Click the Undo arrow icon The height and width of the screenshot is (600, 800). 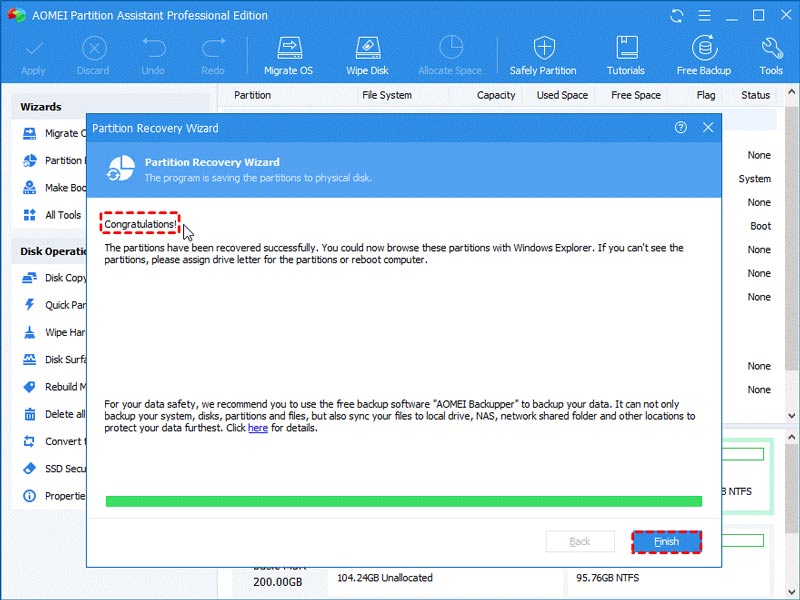(x=154, y=48)
